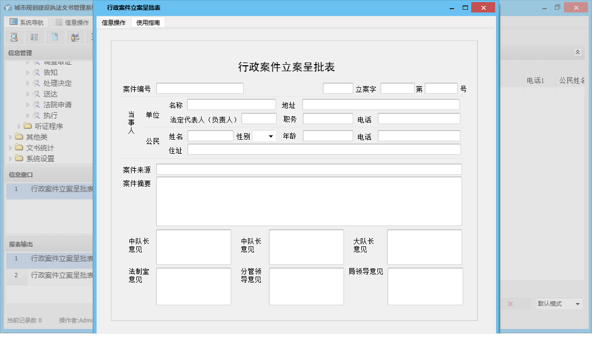Select the search (magnifier) toolbar icon
592x364 pixels.
pos(15,37)
